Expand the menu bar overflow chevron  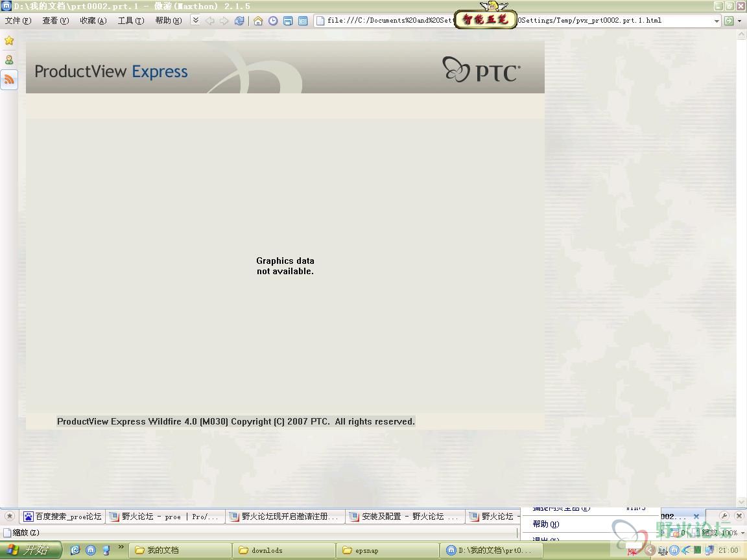[x=195, y=20]
